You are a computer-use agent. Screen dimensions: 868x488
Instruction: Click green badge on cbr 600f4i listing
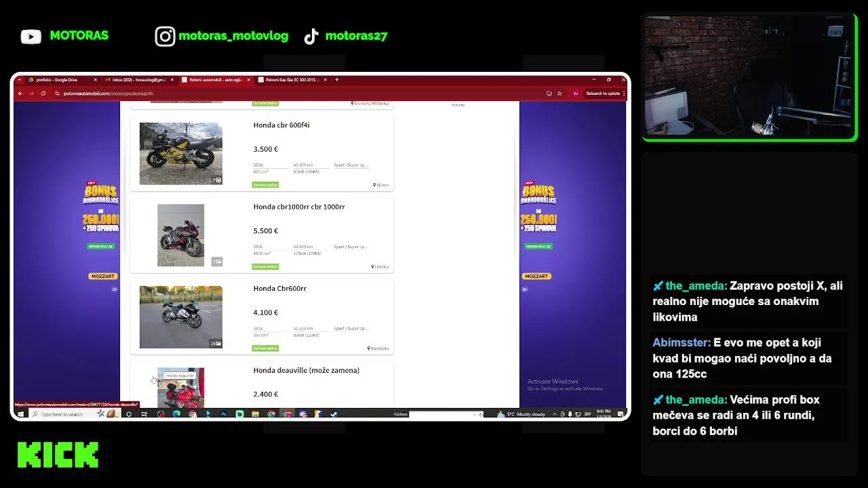coord(265,185)
